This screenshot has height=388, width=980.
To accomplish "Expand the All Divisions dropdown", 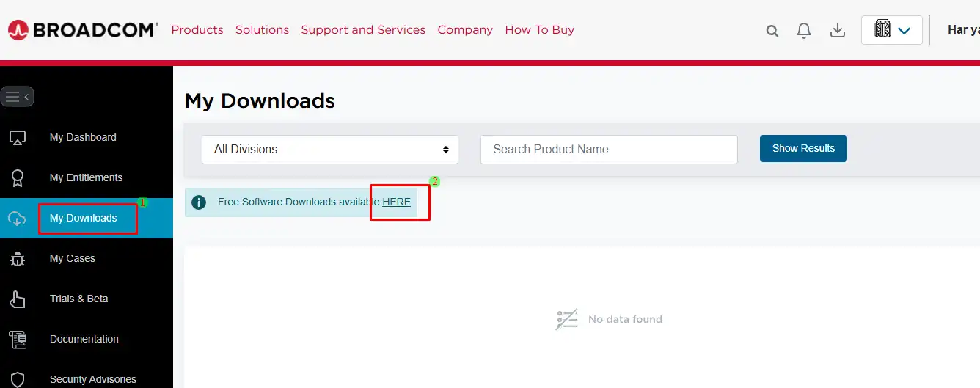I will pyautogui.click(x=330, y=150).
